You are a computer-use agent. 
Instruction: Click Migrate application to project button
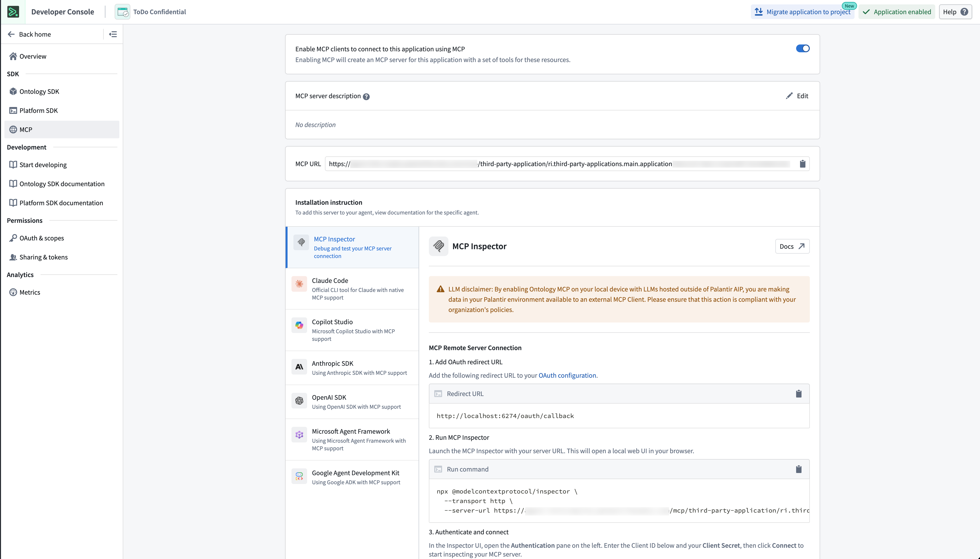click(802, 12)
